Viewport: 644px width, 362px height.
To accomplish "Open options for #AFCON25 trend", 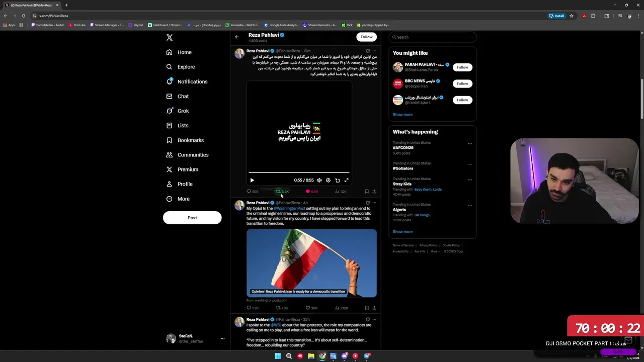I will 470,144.
